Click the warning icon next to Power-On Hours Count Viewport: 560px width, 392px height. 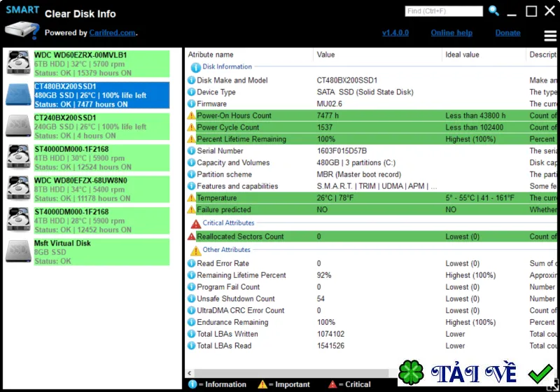coord(191,115)
